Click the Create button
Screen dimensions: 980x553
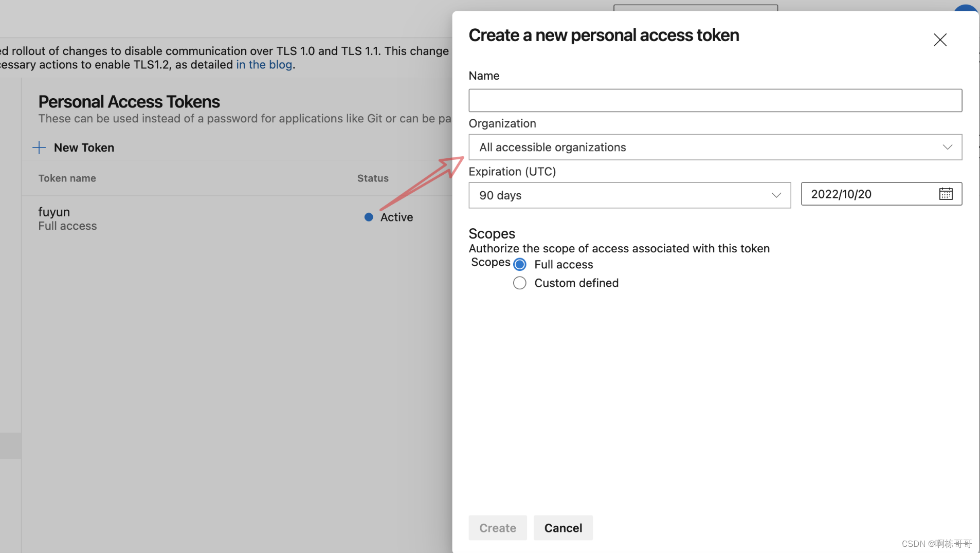point(498,528)
